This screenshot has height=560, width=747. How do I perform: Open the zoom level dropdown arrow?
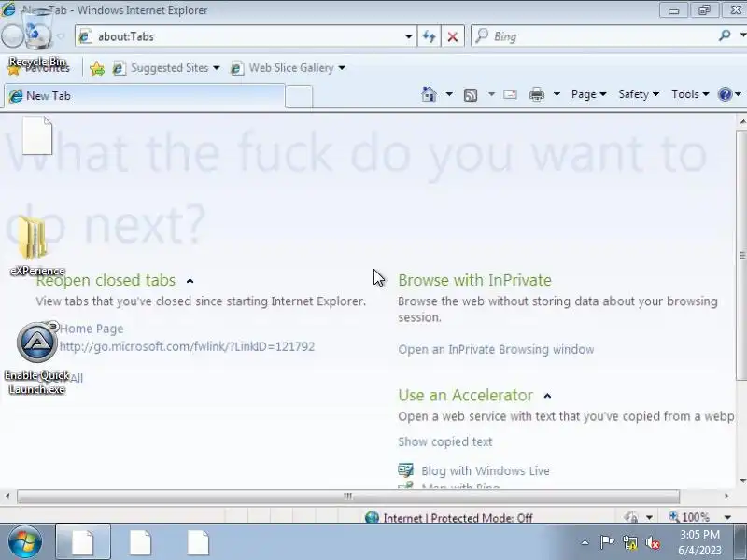point(727,517)
